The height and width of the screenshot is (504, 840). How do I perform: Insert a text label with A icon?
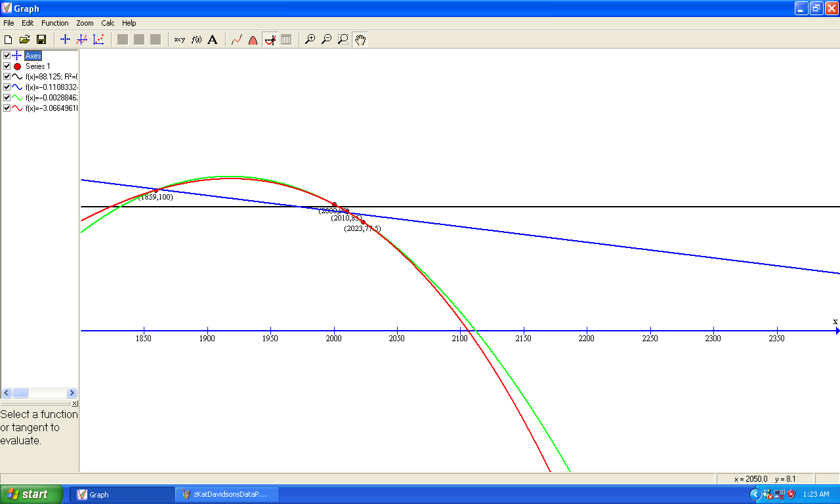coord(212,39)
